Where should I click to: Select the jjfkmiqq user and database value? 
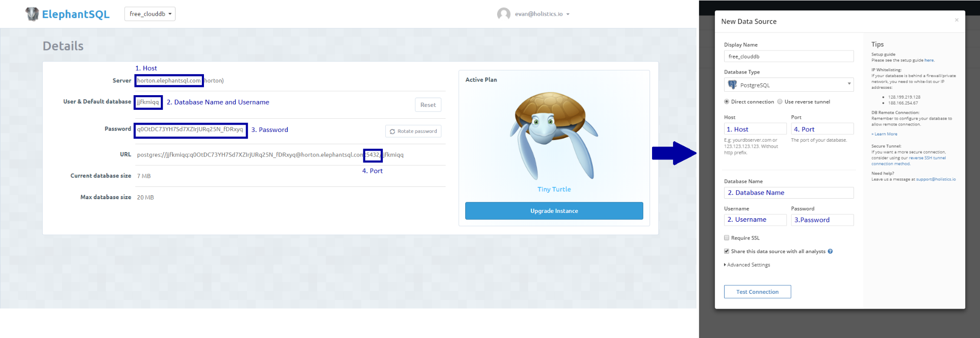click(148, 102)
